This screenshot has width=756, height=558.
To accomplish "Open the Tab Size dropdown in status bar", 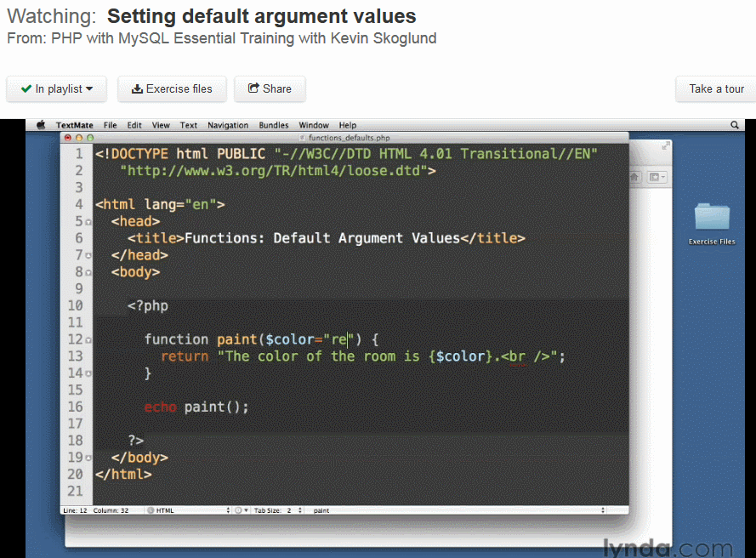I will click(278, 510).
